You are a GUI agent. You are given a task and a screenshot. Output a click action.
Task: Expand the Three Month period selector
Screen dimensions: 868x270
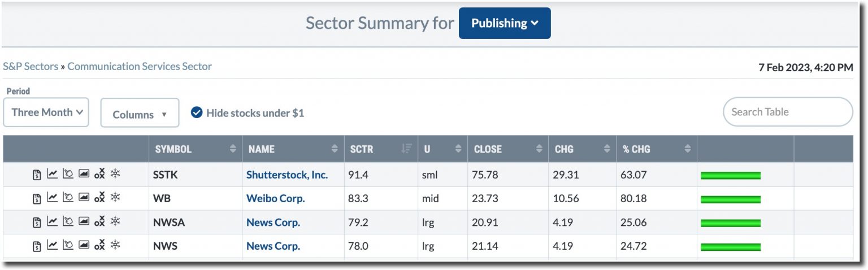(46, 112)
